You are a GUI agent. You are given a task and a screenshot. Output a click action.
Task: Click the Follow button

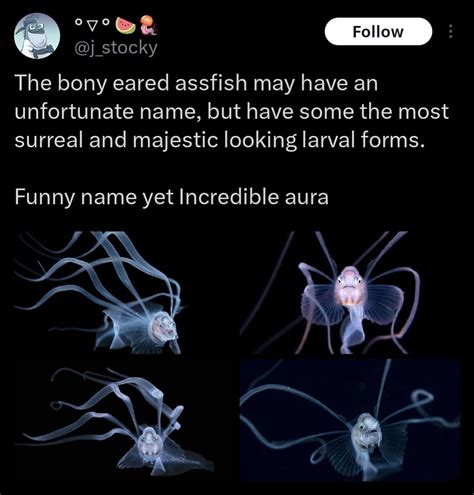point(378,32)
